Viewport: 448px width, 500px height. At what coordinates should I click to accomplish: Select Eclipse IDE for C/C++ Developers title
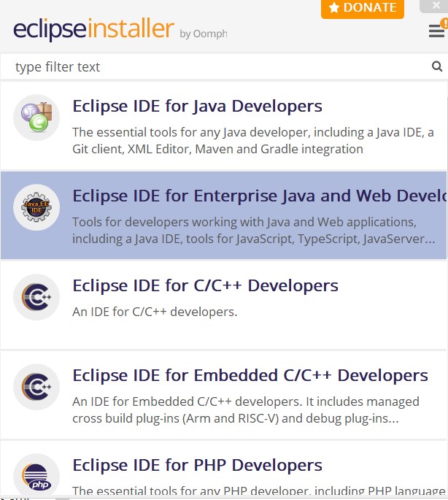(205, 285)
